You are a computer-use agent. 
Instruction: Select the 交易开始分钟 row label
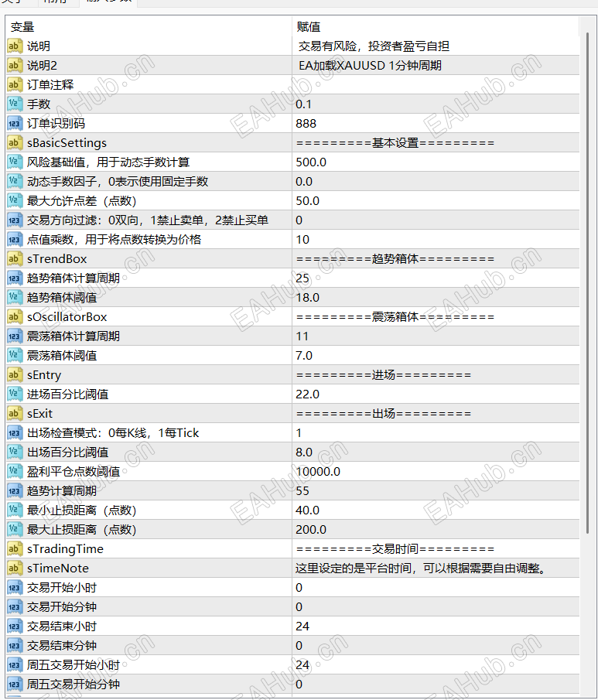point(62,607)
